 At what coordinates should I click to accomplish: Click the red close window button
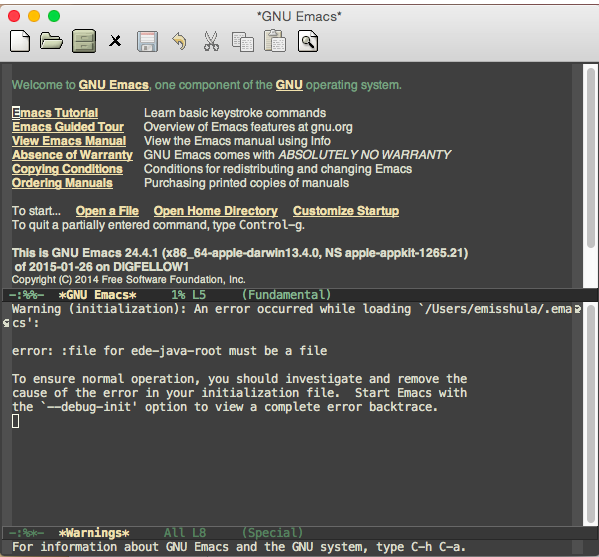point(14,16)
